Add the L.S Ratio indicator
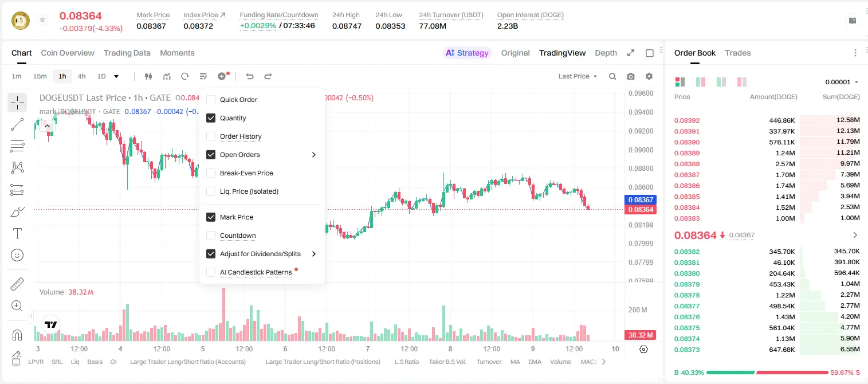The height and width of the screenshot is (384, 868). tap(407, 362)
